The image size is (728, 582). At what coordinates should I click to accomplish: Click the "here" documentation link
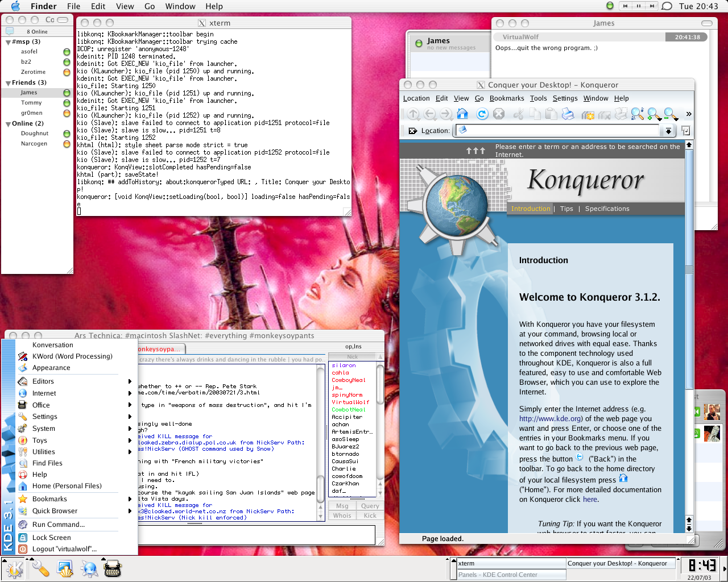pos(590,500)
